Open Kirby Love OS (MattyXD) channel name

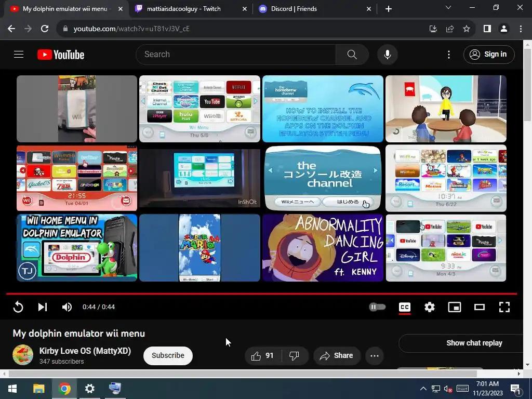tap(85, 351)
